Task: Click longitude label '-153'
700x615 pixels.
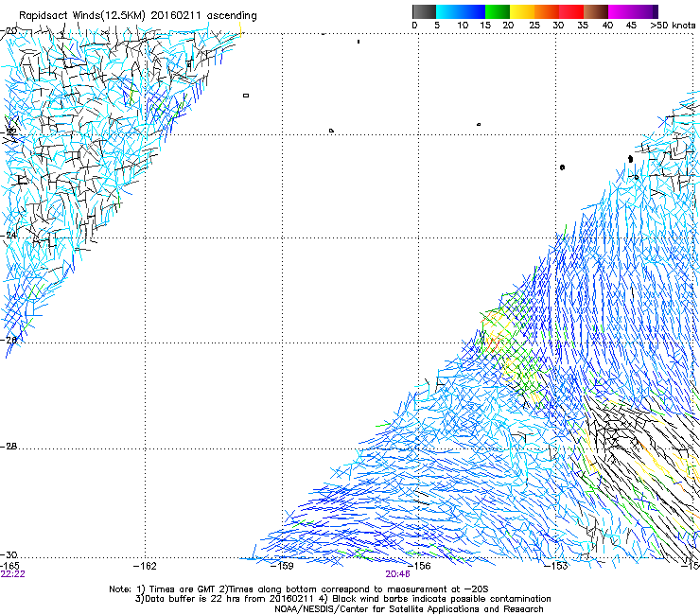Action: click(556, 566)
